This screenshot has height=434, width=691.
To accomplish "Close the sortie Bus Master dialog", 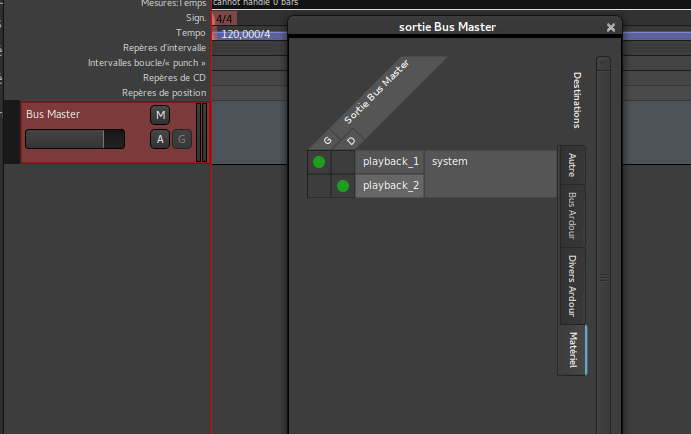I will pos(611,27).
